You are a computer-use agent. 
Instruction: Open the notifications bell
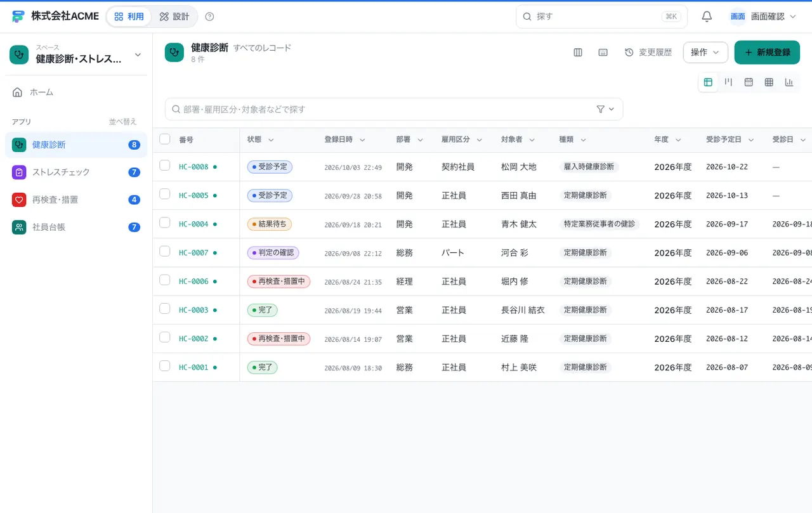click(x=707, y=16)
